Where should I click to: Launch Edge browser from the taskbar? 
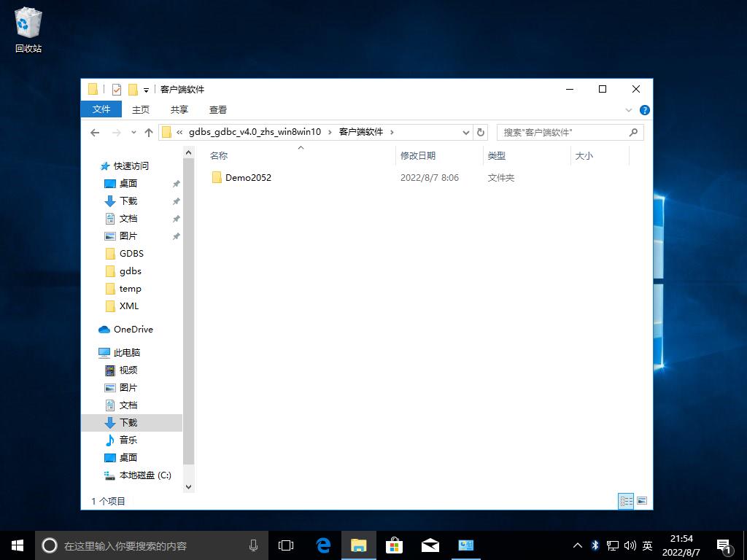(x=323, y=545)
